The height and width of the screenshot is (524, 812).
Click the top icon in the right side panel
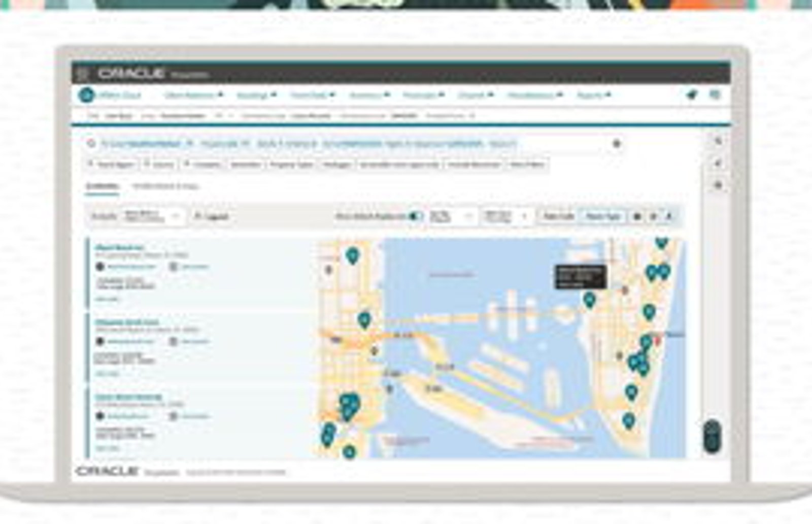click(x=718, y=141)
